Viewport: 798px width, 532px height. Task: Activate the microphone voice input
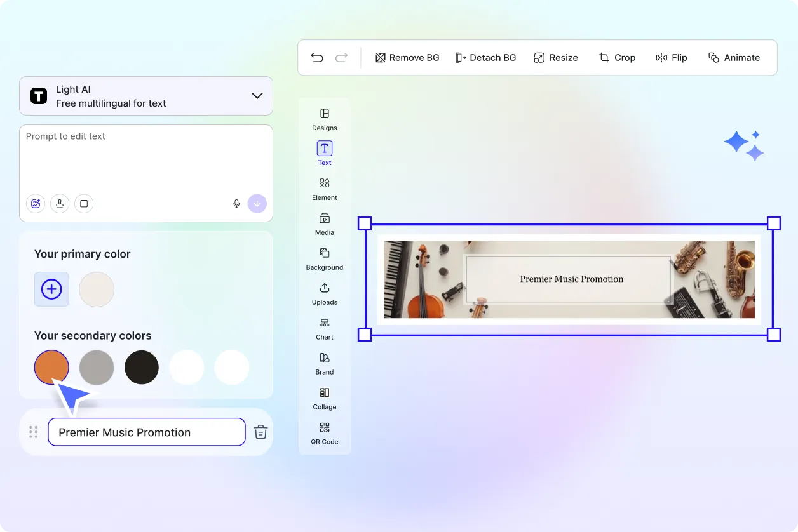[236, 204]
